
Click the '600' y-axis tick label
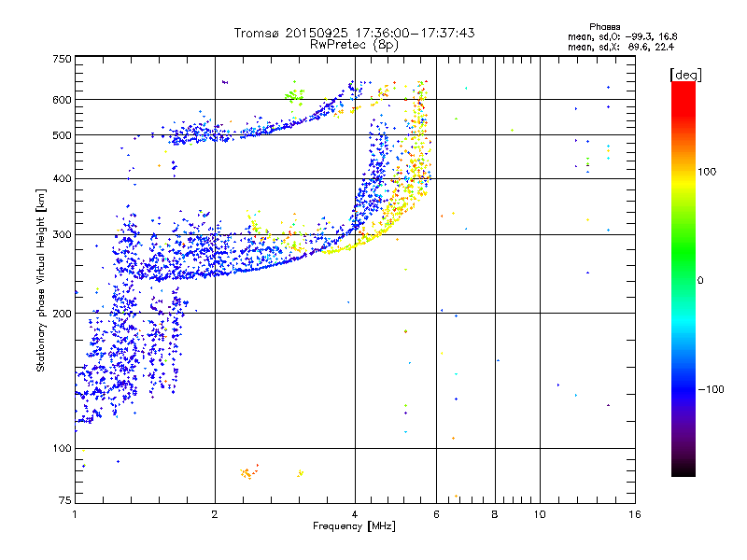(x=62, y=100)
